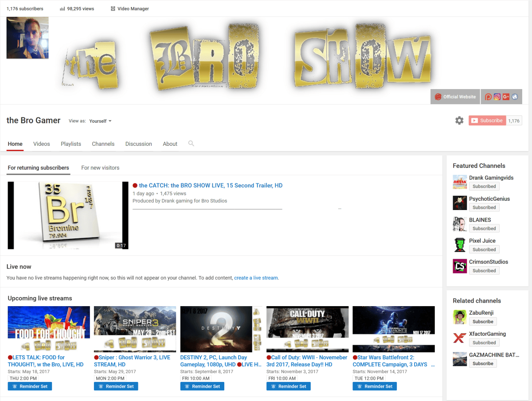
Task: Click Subscribed button under Drank Gamingvids
Action: 484,187
